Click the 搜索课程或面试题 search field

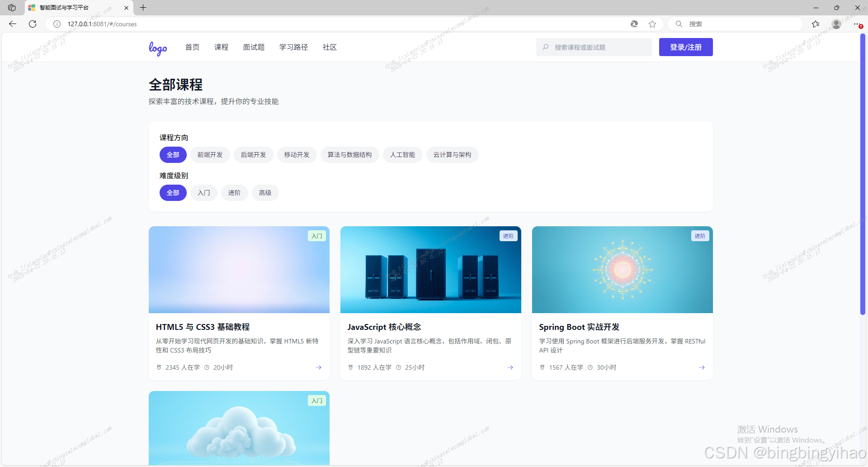tap(594, 47)
